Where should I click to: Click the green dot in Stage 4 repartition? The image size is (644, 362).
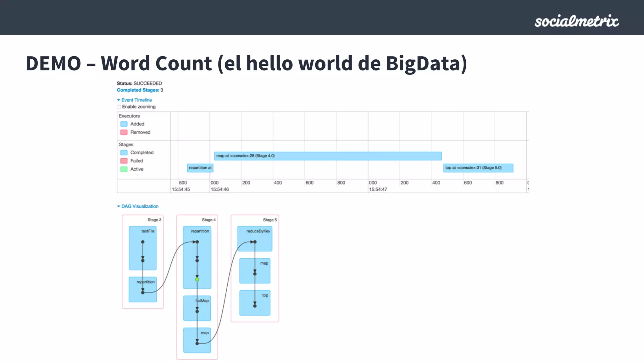(x=197, y=279)
